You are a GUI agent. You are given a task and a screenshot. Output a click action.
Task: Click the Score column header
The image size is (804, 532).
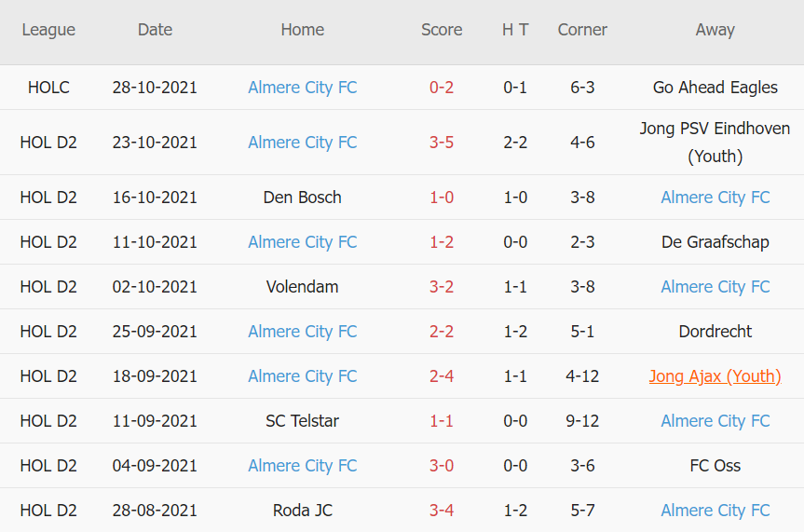[442, 30]
